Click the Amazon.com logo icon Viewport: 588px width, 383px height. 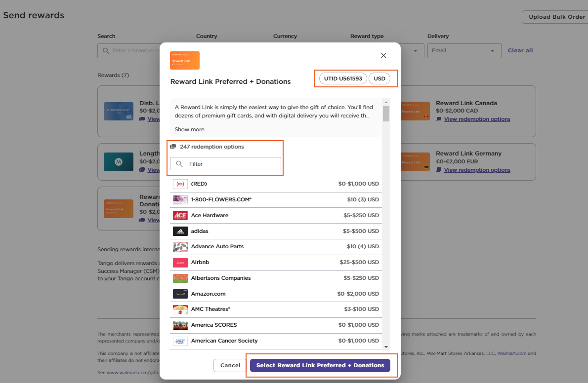click(x=180, y=294)
